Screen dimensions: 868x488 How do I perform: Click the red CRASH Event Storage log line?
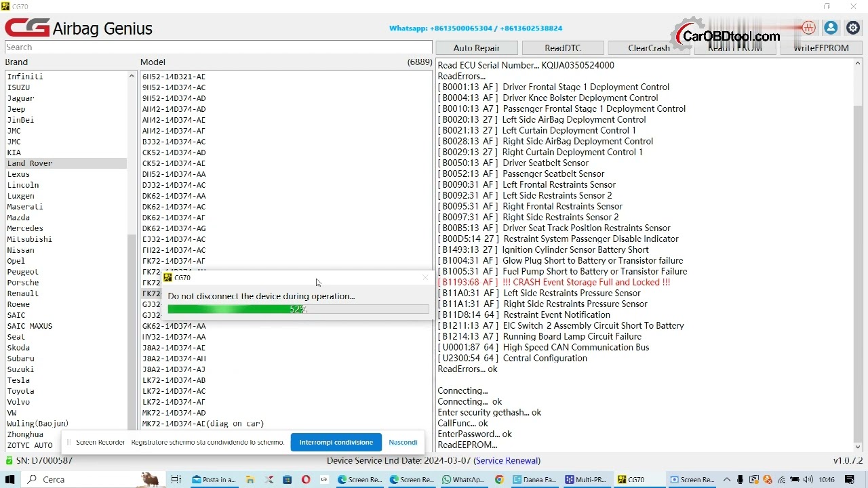(x=554, y=282)
